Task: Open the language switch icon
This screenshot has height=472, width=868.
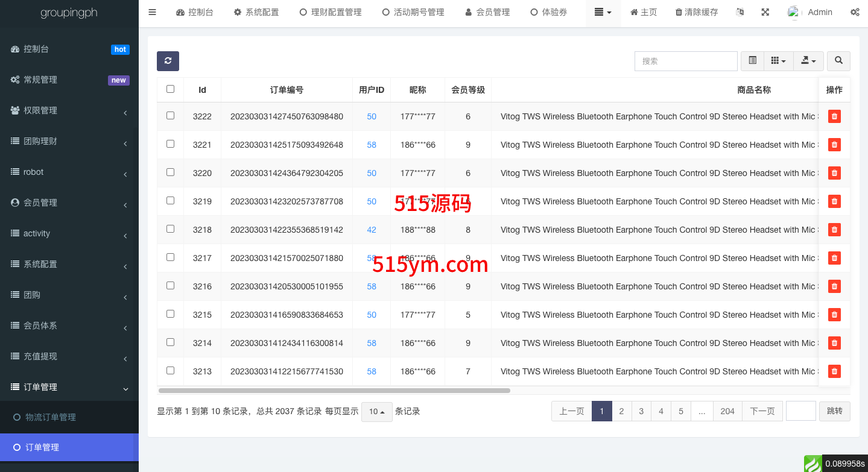Action: 740,12
